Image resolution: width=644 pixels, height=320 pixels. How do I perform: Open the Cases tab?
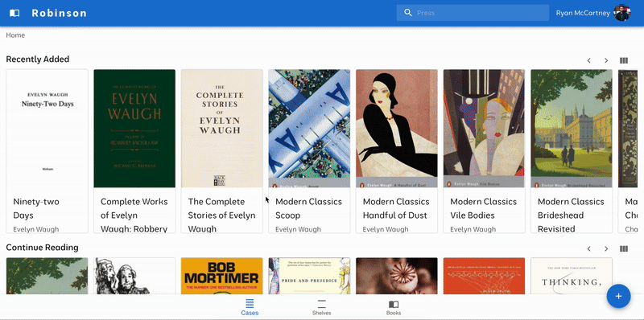pos(250,307)
